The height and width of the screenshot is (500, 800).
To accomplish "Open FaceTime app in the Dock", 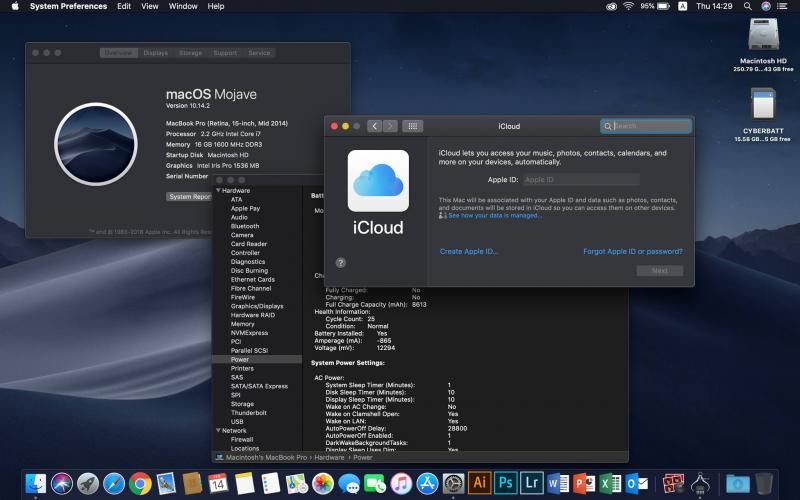I will pos(375,484).
